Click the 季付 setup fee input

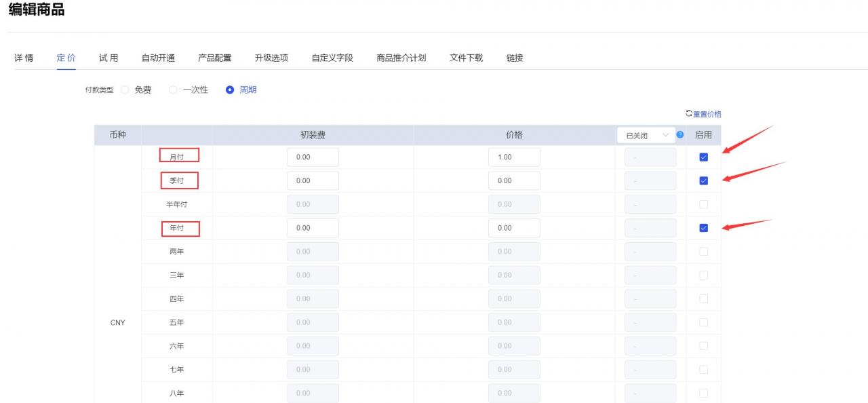click(313, 180)
